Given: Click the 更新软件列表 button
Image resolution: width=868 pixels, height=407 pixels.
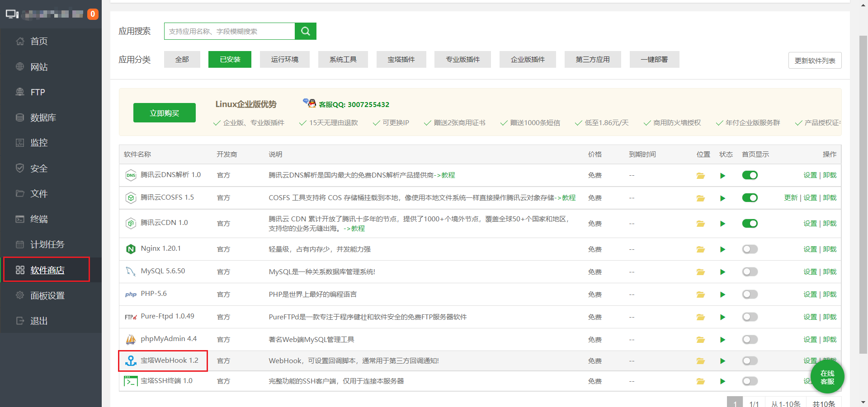Looking at the screenshot, I should pos(815,61).
